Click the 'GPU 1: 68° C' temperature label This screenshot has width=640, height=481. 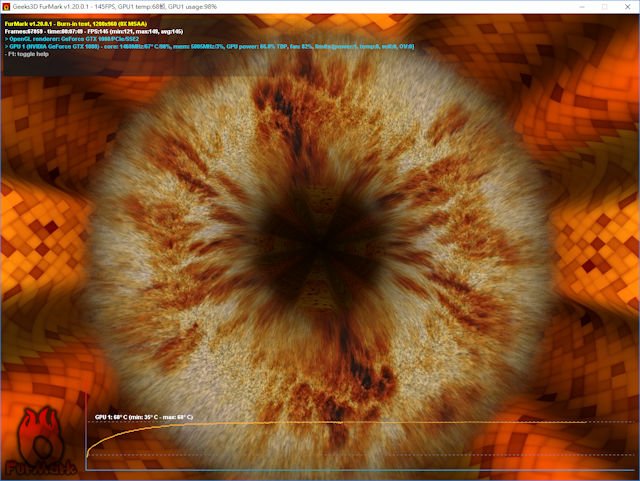tap(144, 417)
